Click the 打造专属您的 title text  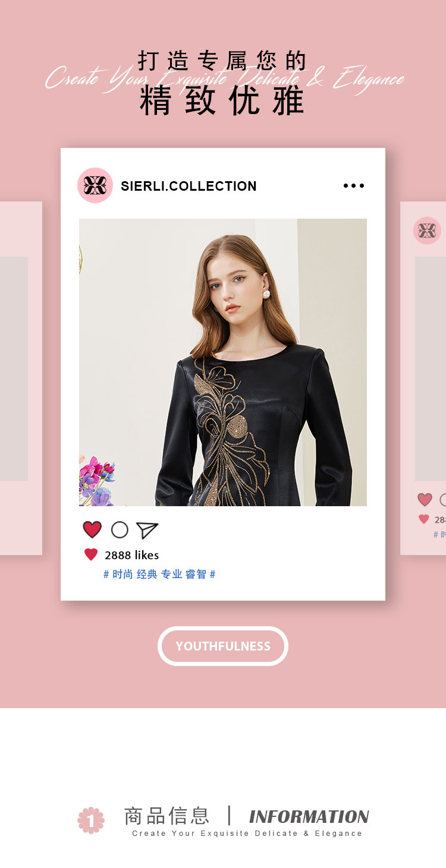(x=222, y=61)
